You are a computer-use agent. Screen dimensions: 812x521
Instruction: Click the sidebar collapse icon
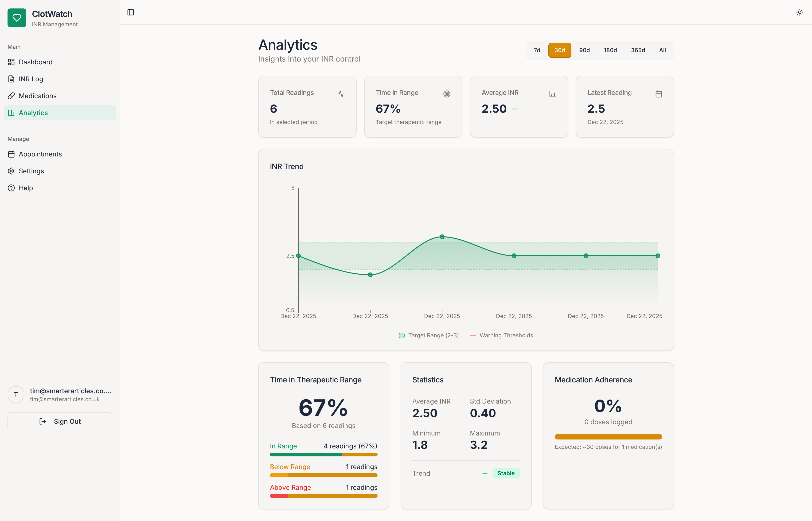pyautogui.click(x=131, y=12)
